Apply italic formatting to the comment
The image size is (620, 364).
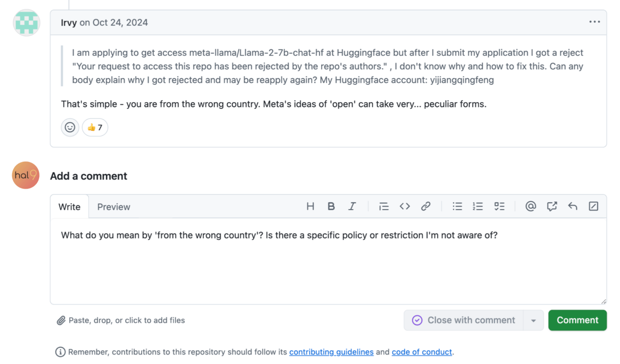tap(352, 207)
